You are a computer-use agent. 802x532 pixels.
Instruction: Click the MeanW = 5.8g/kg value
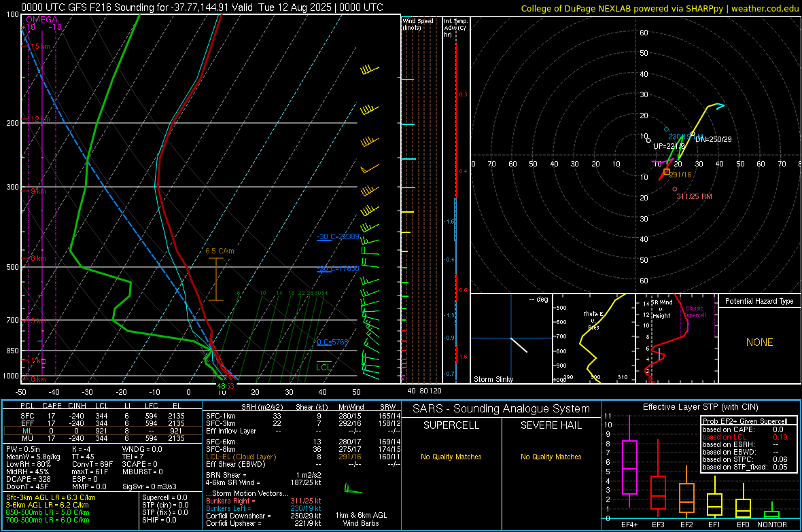point(33,457)
